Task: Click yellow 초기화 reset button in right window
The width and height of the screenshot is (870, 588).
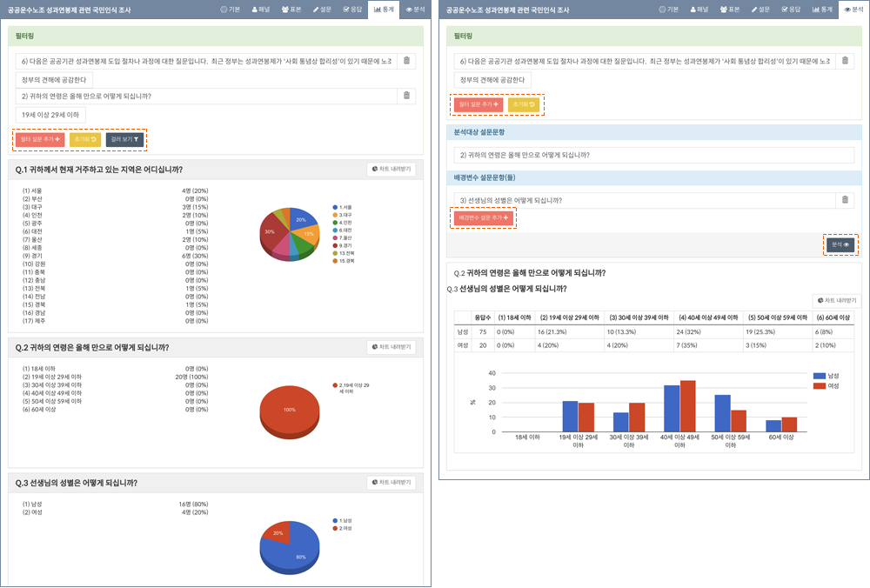Action: (524, 104)
